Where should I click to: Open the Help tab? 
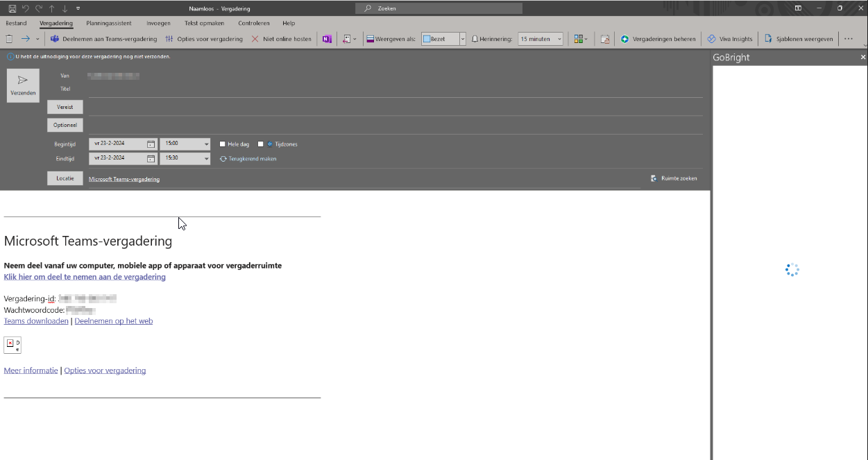289,23
